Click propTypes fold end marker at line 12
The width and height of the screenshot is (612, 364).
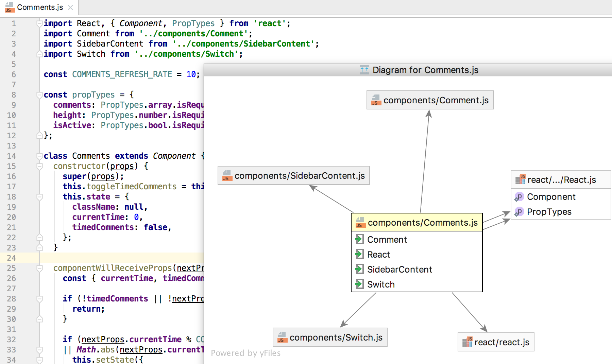pos(39,136)
